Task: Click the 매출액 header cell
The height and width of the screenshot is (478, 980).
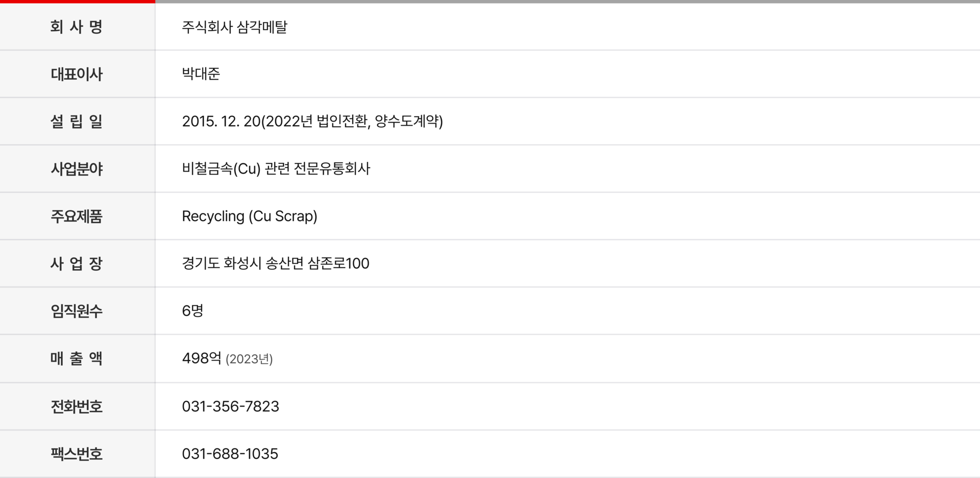Action: (77, 358)
